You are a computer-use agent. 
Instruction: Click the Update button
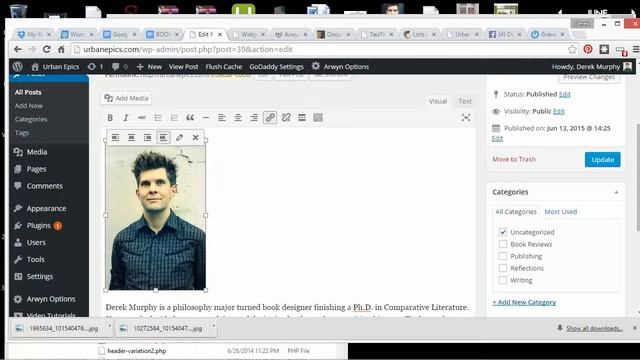pyautogui.click(x=602, y=160)
